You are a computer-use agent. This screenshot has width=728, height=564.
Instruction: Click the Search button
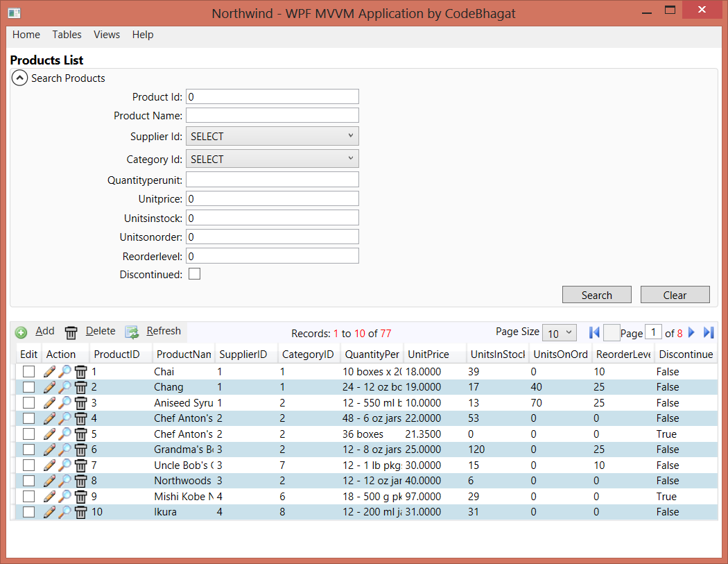click(x=596, y=295)
